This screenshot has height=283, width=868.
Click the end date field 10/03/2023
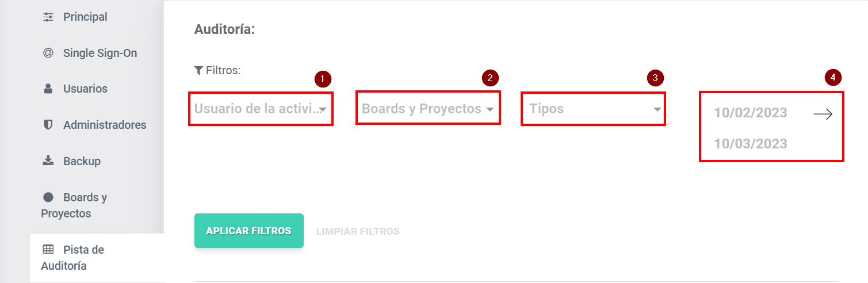(x=750, y=144)
